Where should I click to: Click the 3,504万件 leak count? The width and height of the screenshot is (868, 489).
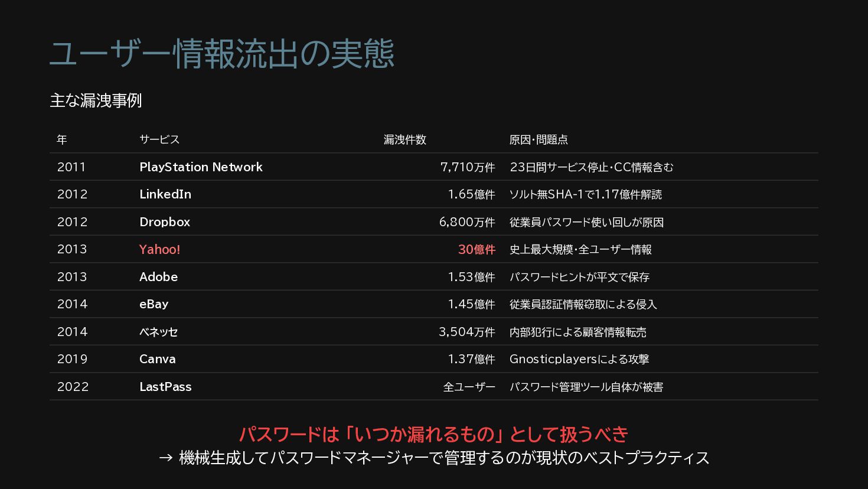pyautogui.click(x=467, y=332)
